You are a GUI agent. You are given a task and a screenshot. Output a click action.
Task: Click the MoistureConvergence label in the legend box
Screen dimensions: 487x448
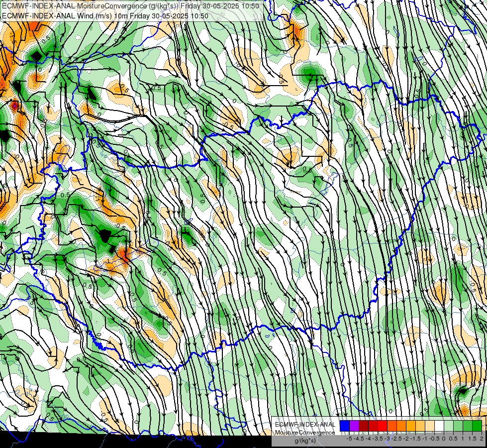[x=305, y=433]
